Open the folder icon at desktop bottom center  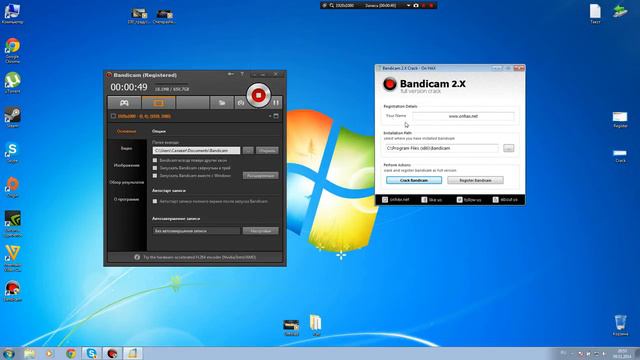tap(316, 325)
